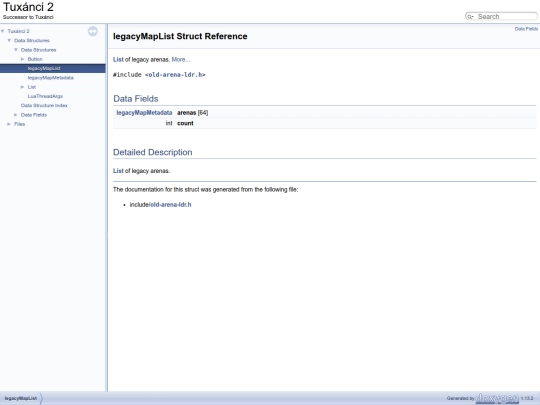Open the doxygen logo link in footer
Image resolution: width=540 pixels, height=405 pixels.
tap(497, 398)
